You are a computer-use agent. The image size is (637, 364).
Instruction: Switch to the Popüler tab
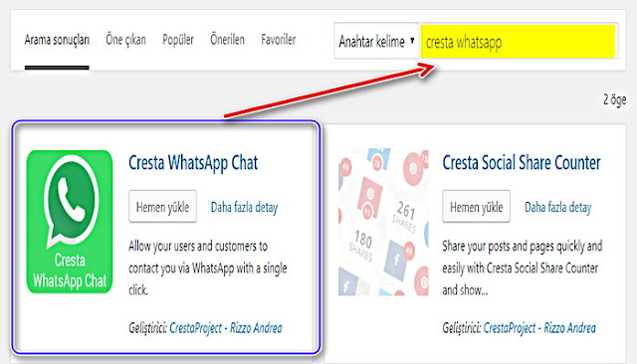178,40
